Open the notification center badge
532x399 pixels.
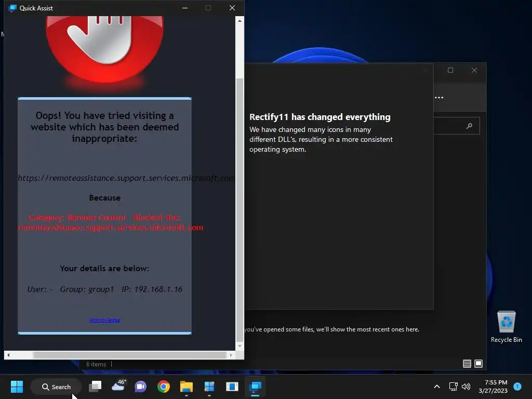pos(517,387)
